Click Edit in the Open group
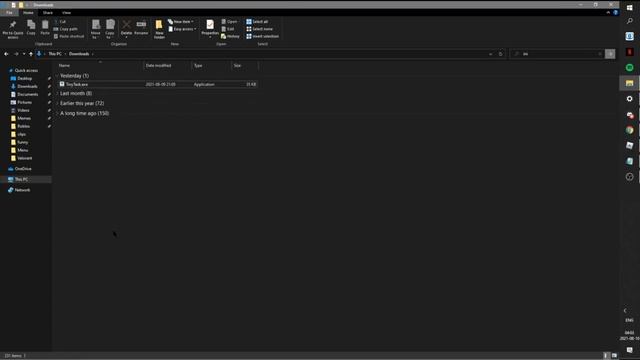640x360 pixels. tap(228, 29)
